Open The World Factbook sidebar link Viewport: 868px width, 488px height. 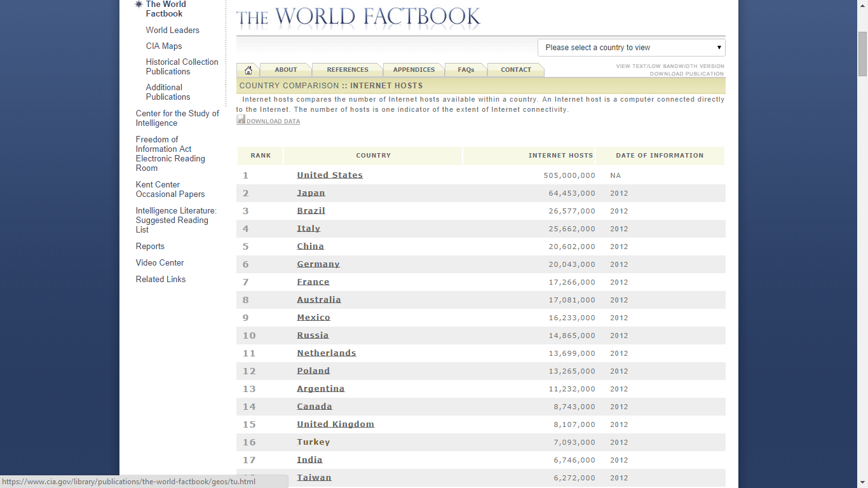click(x=166, y=9)
